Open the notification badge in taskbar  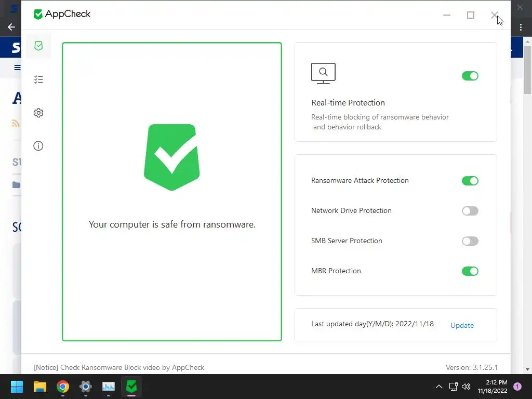517,387
